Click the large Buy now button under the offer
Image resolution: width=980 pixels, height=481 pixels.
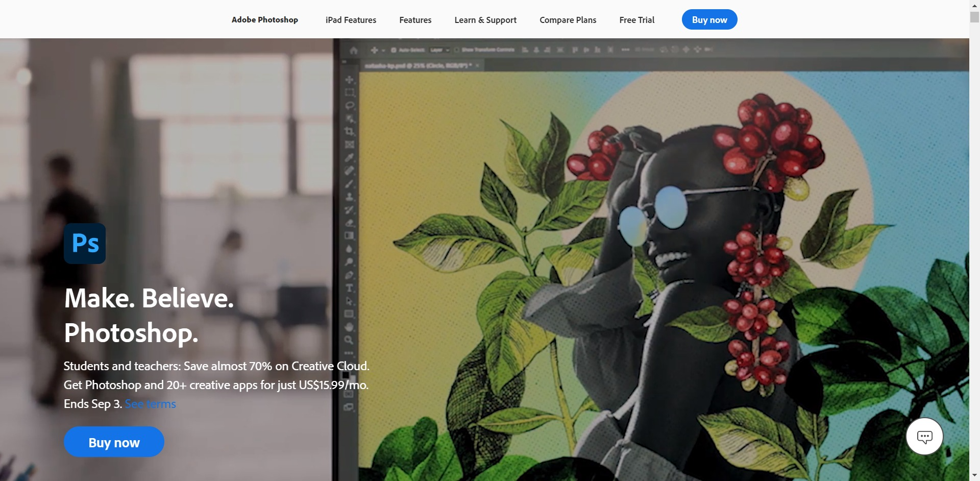click(x=114, y=442)
